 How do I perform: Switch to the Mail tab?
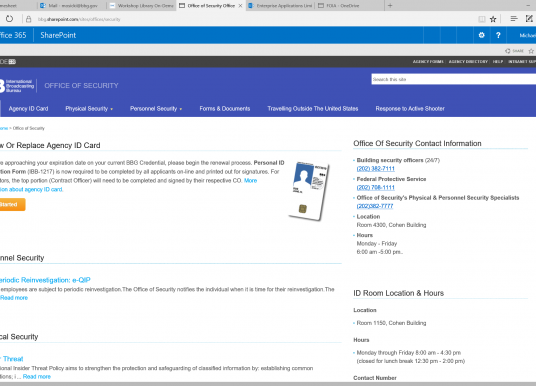(71, 5)
